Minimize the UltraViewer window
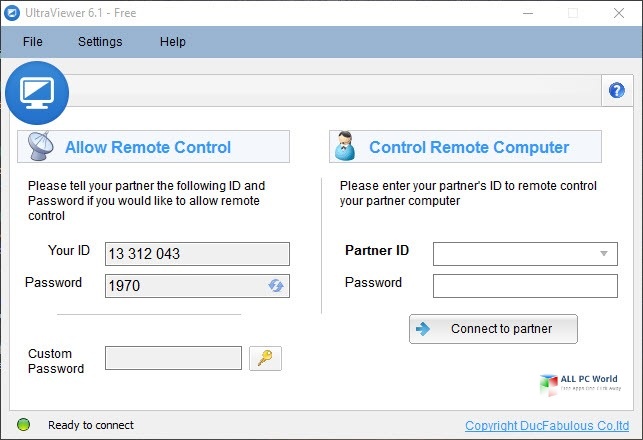643x440 pixels. point(528,13)
